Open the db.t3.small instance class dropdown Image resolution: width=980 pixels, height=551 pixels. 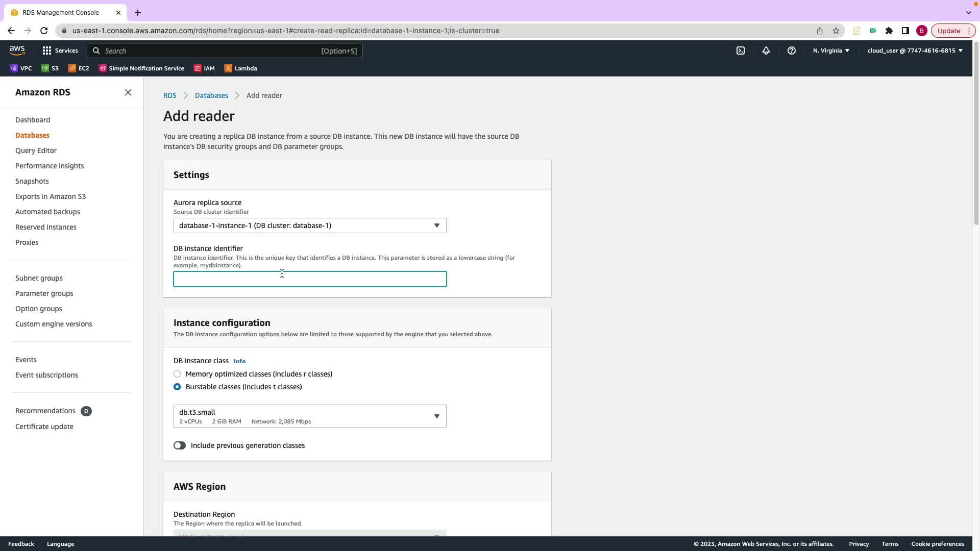310,416
